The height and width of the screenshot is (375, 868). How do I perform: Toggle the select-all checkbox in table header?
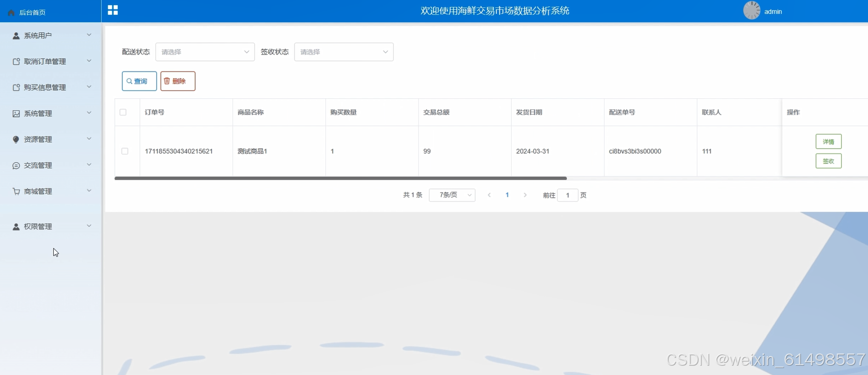coord(123,112)
